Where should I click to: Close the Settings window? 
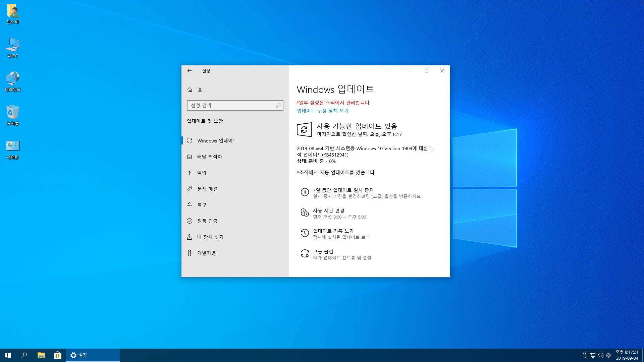click(x=442, y=71)
